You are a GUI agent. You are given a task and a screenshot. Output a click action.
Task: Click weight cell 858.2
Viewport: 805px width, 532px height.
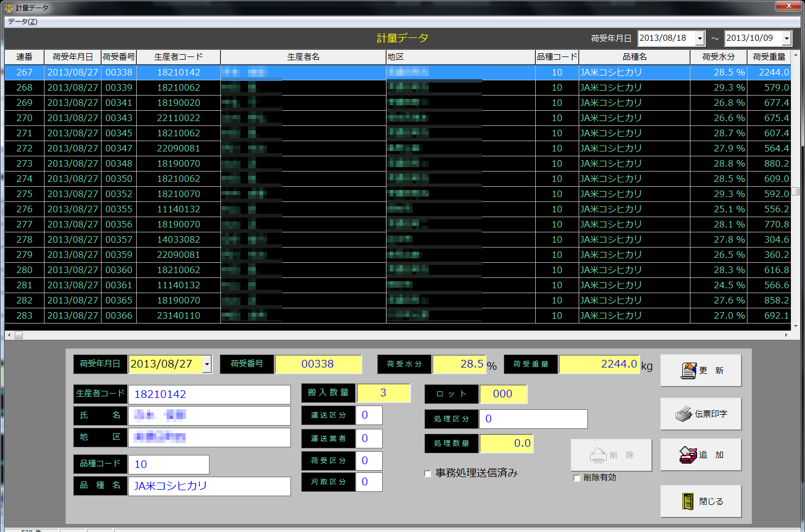click(x=769, y=300)
